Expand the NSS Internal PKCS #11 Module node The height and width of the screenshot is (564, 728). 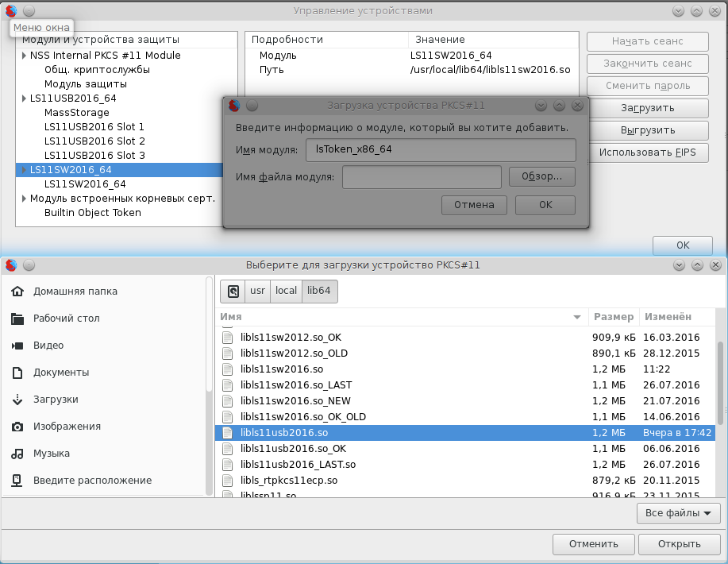click(24, 56)
